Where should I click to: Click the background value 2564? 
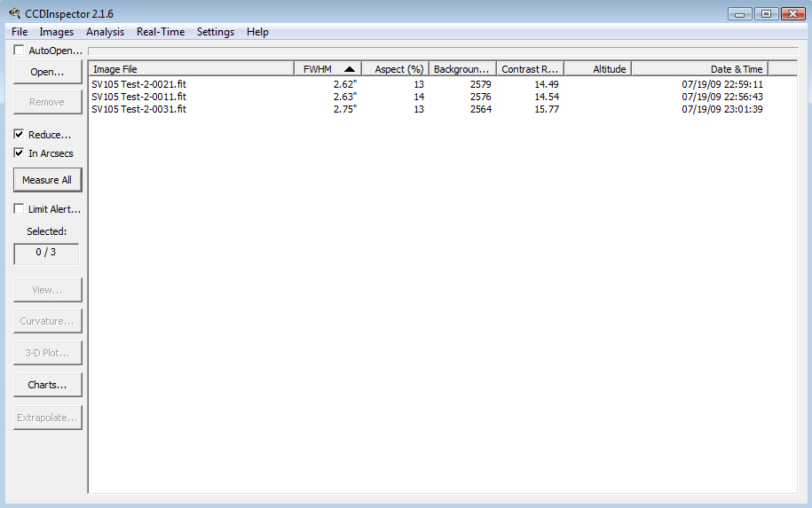(x=481, y=109)
